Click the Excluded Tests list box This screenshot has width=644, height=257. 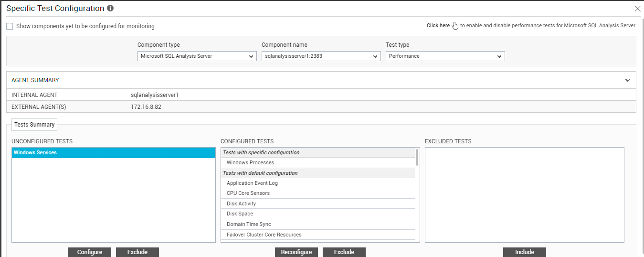coord(525,195)
